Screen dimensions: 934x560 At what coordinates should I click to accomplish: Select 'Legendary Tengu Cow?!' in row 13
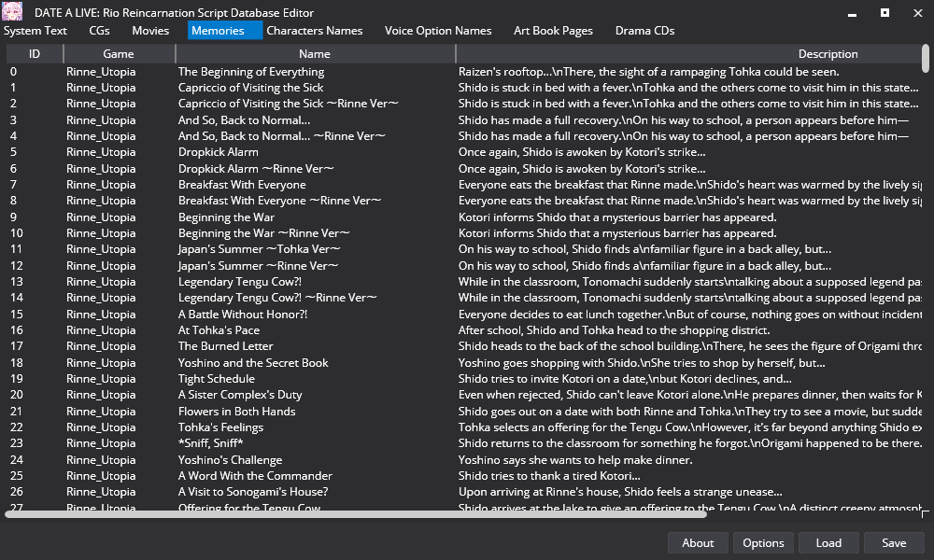pos(239,282)
